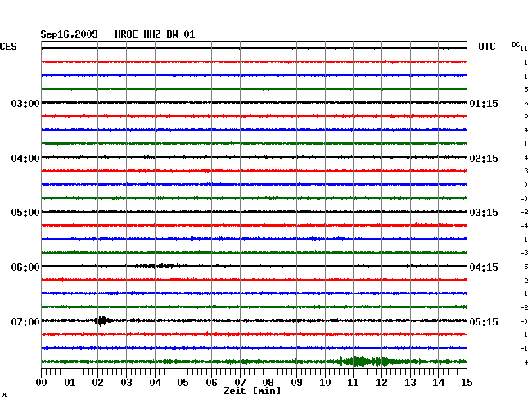Screen dimensions: 532x404
Task: Click the 14 minute axis label
Action: (x=438, y=383)
